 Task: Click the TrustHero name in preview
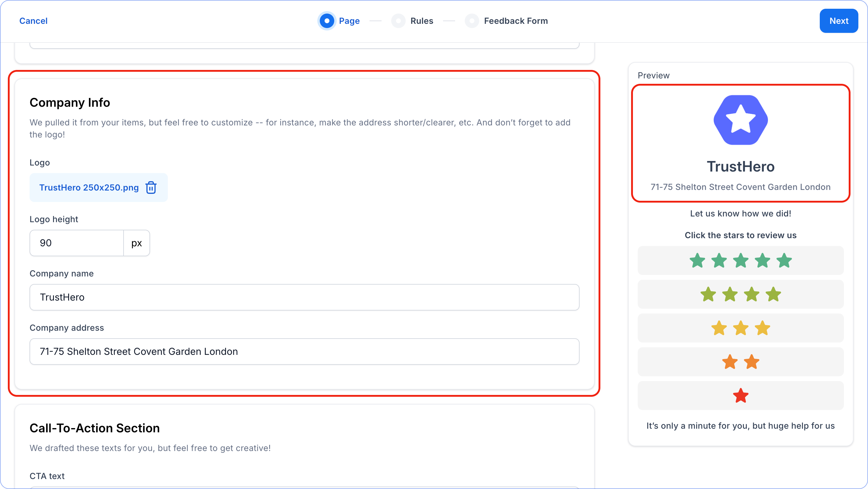[x=740, y=167]
